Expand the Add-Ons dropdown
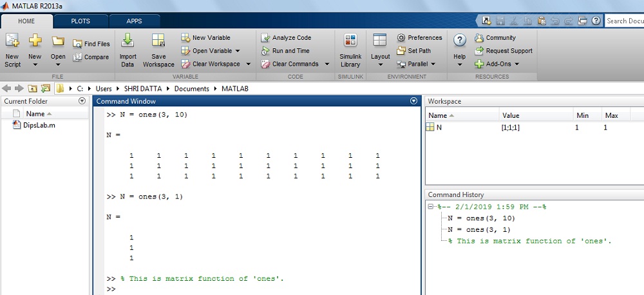This screenshot has width=644, height=295. [516, 64]
